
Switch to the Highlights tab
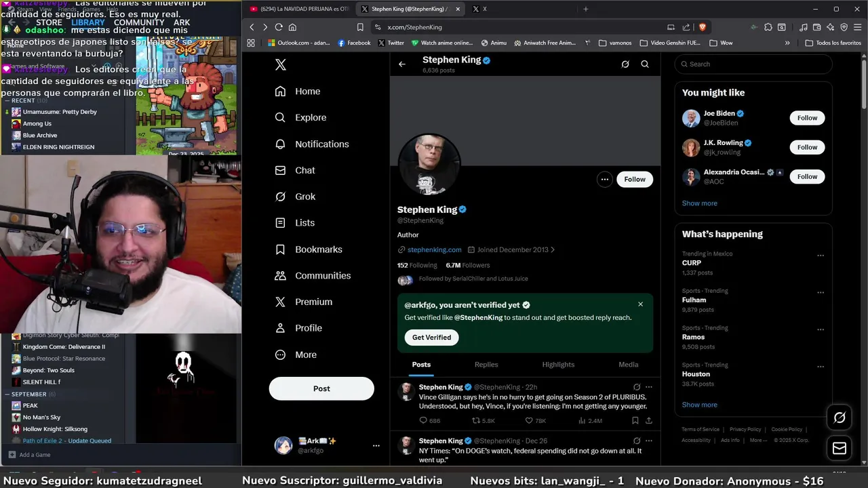[x=558, y=365]
